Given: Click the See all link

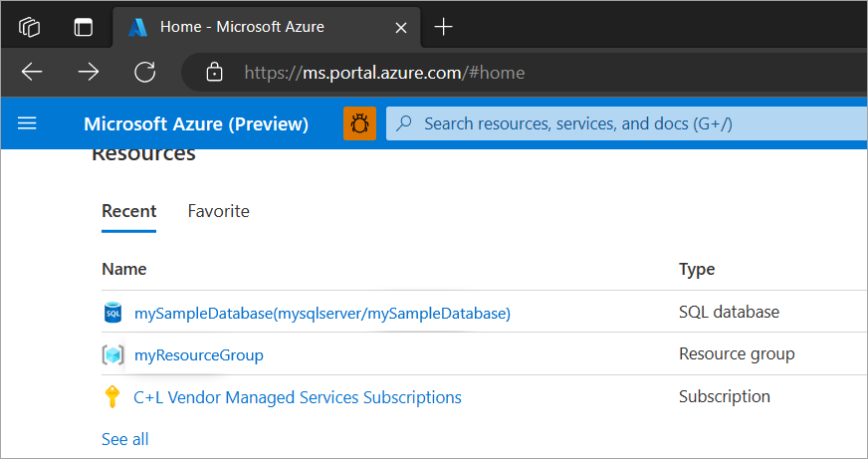Looking at the screenshot, I should 125,439.
